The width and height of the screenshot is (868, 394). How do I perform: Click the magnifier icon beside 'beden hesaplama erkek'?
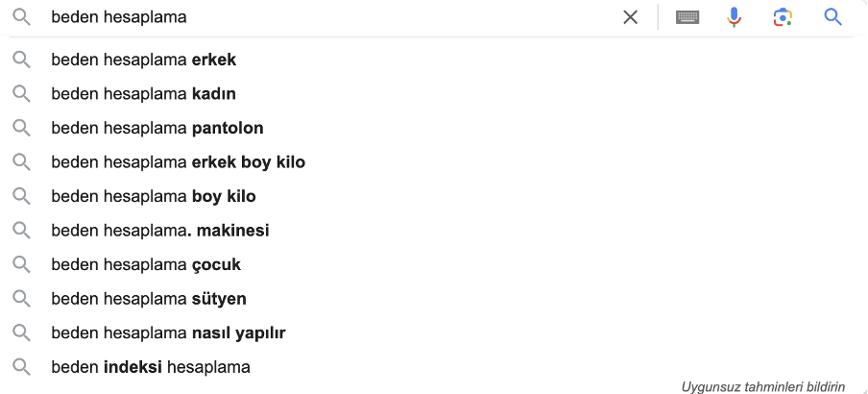coord(21,60)
